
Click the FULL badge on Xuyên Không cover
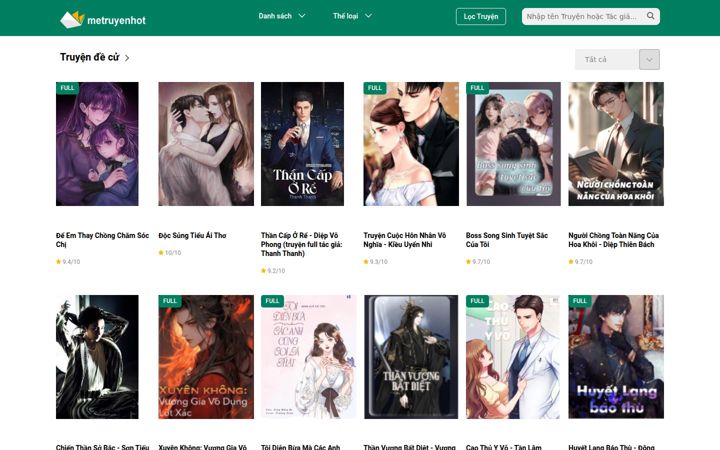[x=169, y=301]
